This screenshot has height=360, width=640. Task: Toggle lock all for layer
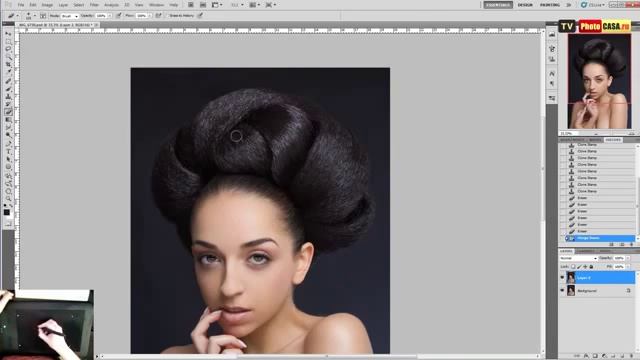pyautogui.click(x=591, y=267)
